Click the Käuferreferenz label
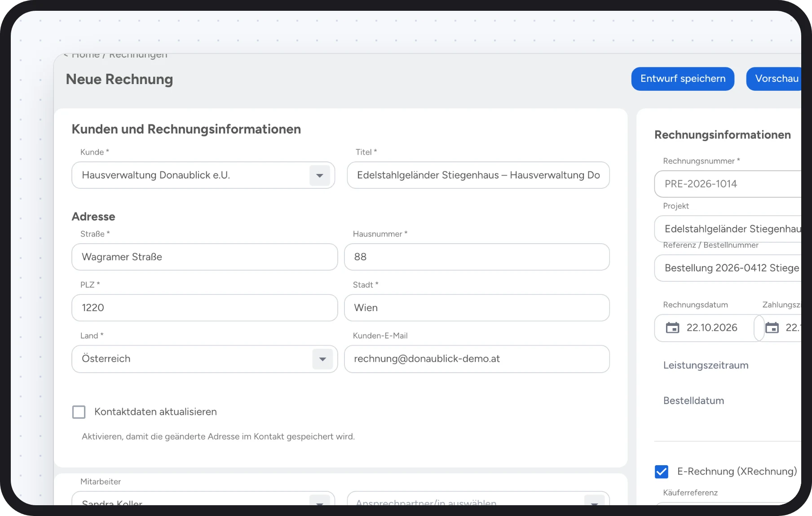This screenshot has height=516, width=812. coord(690,493)
